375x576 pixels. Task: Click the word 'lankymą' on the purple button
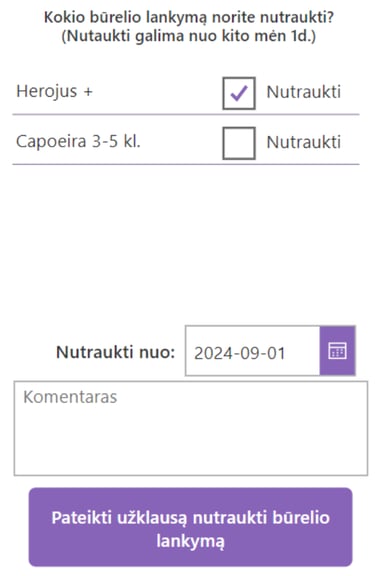190,541
